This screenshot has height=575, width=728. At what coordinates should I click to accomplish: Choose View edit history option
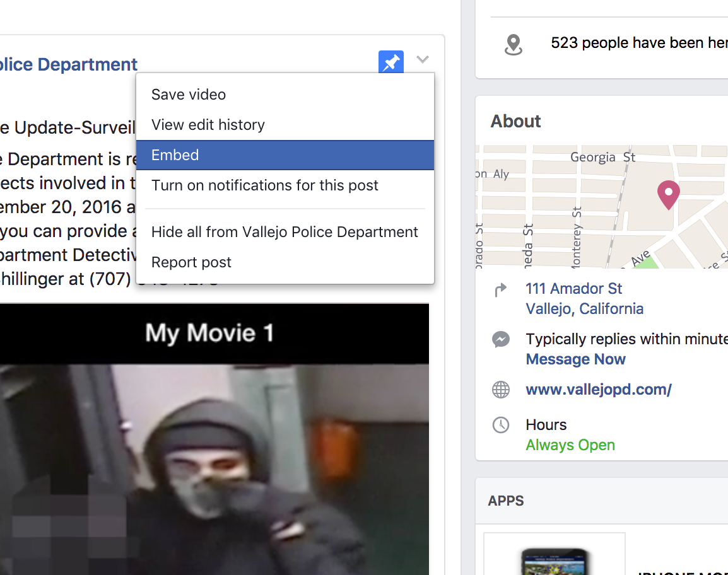pos(208,125)
